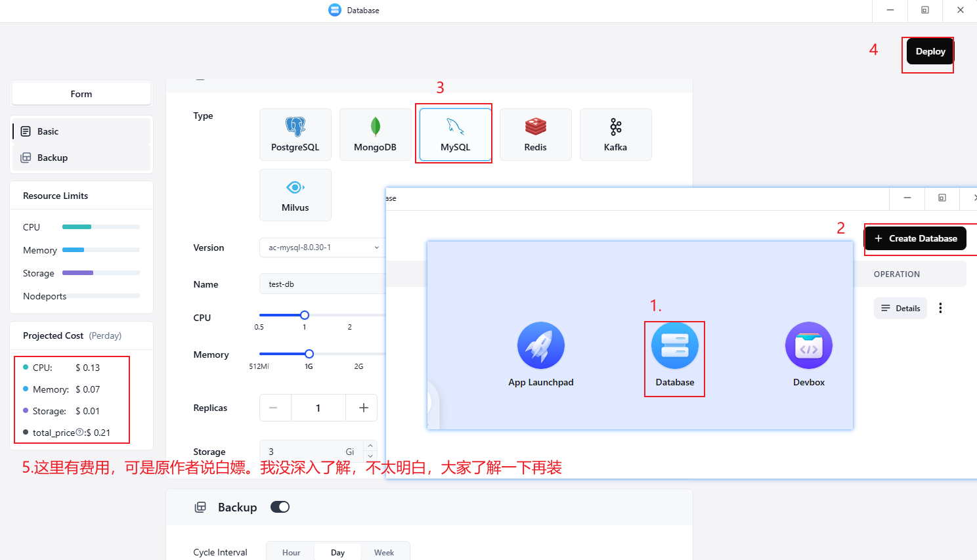Increase storage with the up arrow
977x560 pixels.
[x=370, y=446]
